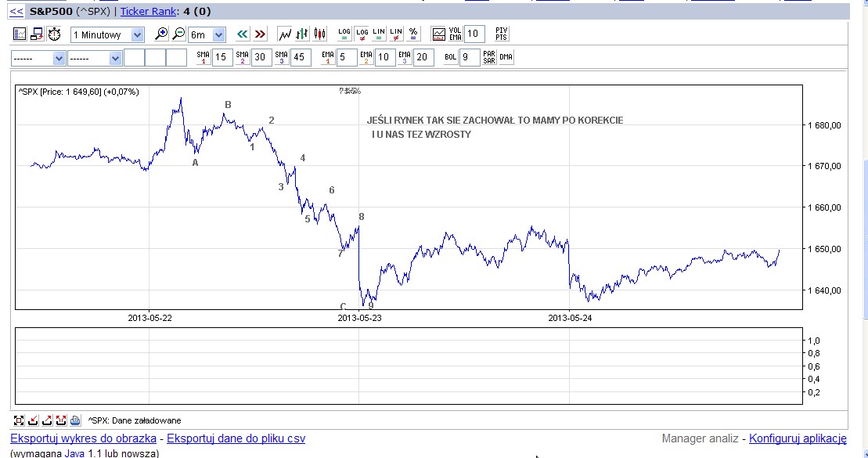Click the first empty parameter field
This screenshot has width=868, height=458.
[x=134, y=58]
